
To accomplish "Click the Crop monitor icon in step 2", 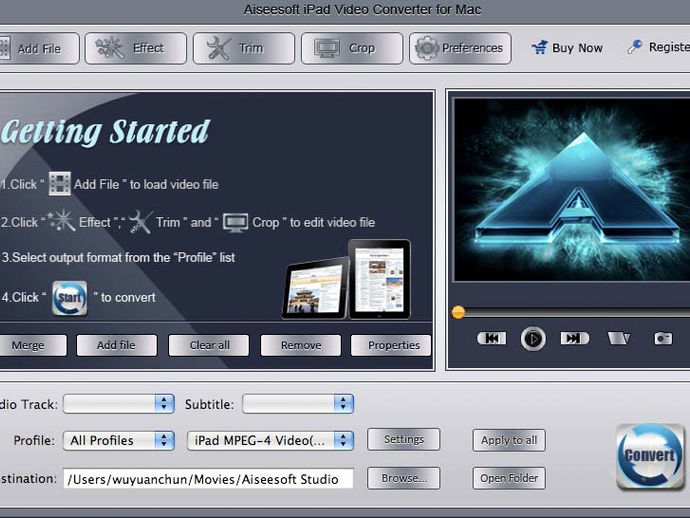I will tap(235, 222).
